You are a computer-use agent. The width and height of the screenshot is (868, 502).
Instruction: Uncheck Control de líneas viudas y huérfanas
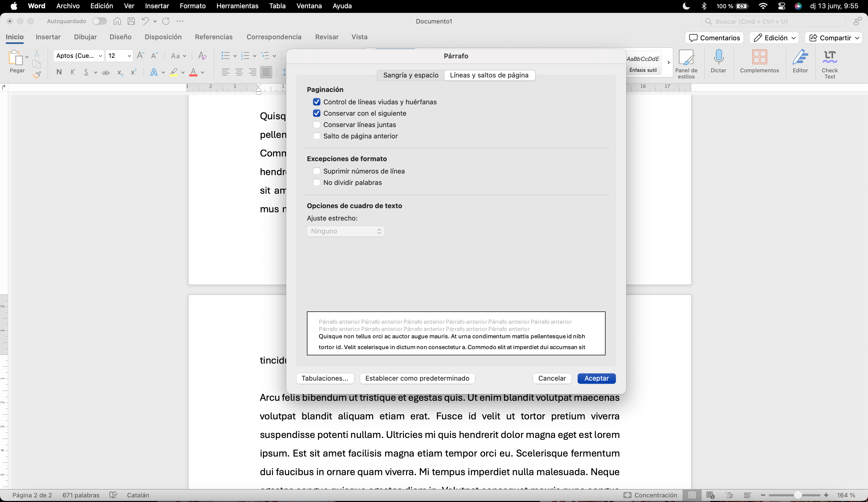tap(316, 102)
